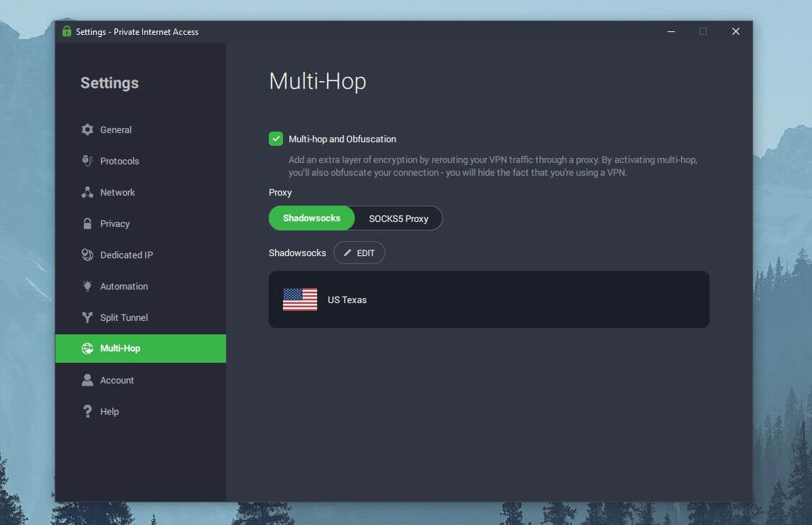
Task: Switch proxy to SOCKS5 Proxy
Action: (x=399, y=218)
